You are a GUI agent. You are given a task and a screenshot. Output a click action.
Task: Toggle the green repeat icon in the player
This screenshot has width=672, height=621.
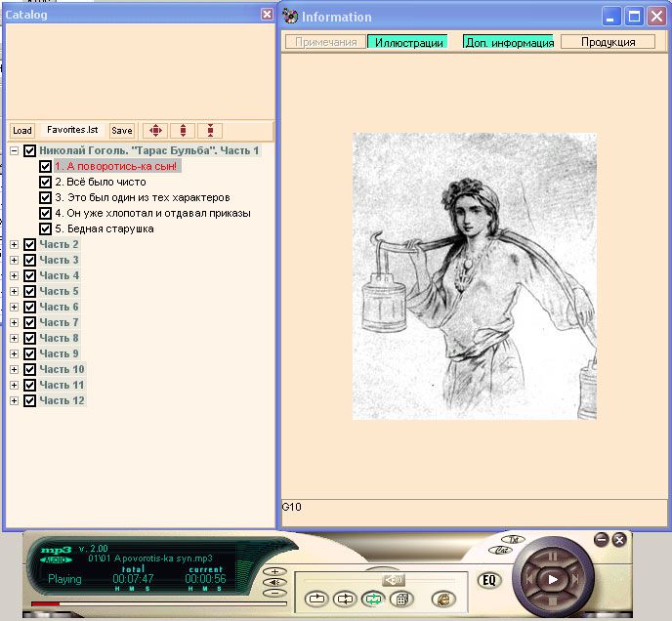372,599
